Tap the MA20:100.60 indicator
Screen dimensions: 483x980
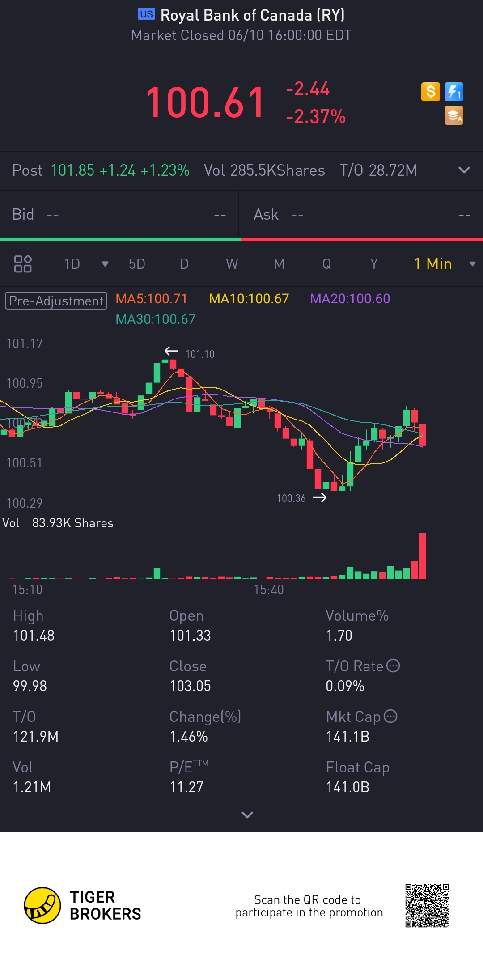350,299
